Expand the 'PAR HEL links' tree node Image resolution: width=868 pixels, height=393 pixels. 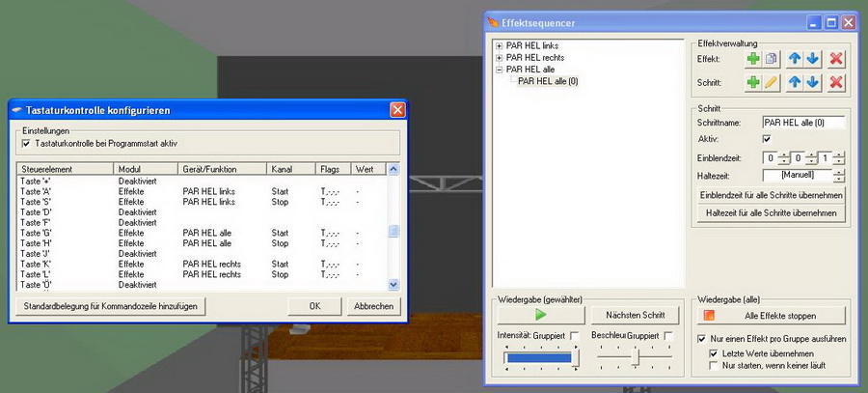pos(499,45)
